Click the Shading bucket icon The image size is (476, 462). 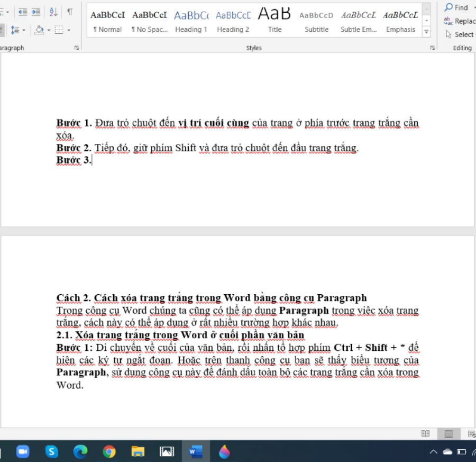39,30
